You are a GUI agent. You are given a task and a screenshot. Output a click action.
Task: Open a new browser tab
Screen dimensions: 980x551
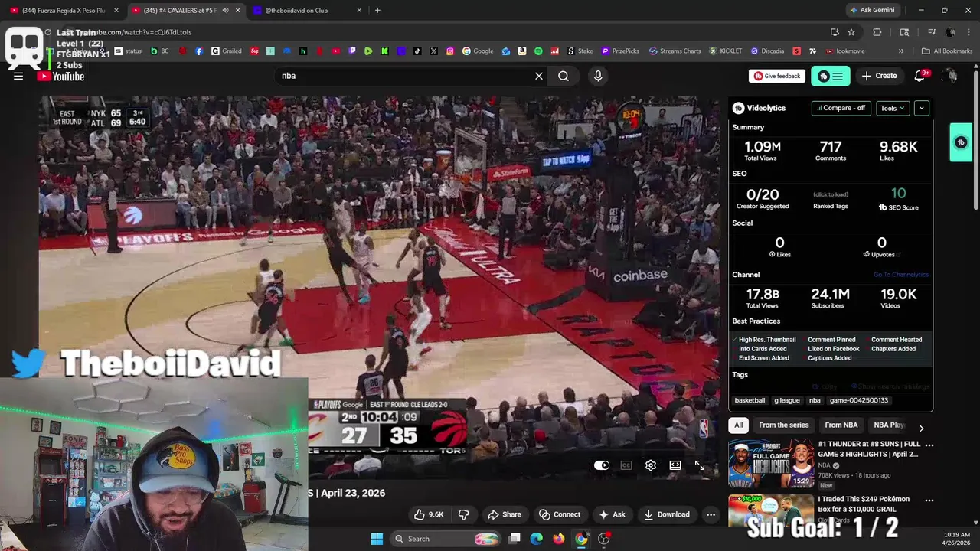[x=377, y=11]
